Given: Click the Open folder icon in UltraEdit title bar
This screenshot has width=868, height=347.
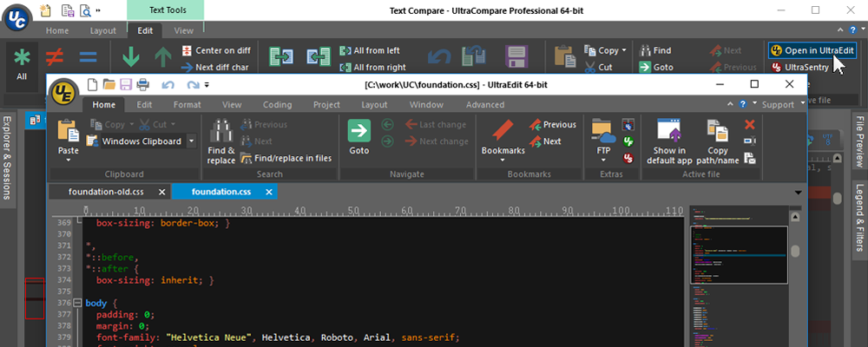Looking at the screenshot, I should pos(108,85).
